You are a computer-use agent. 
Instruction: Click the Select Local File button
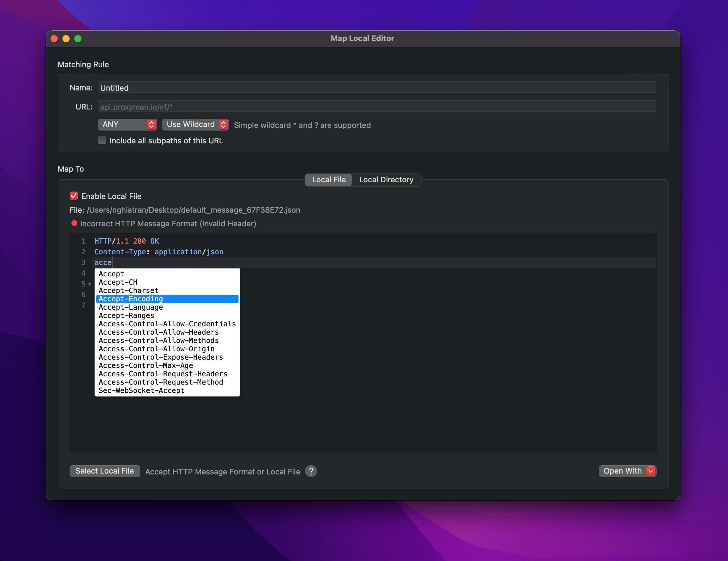(105, 471)
